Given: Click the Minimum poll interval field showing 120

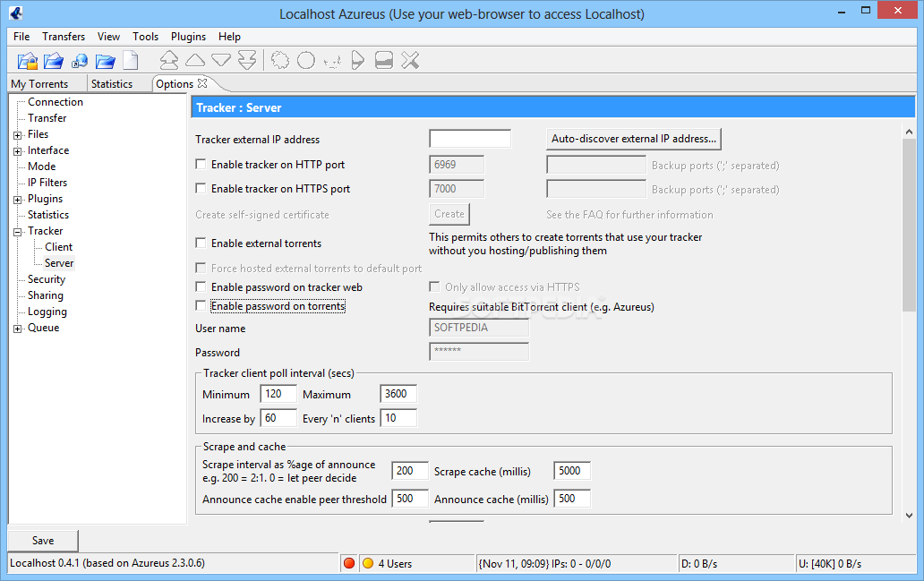Looking at the screenshot, I should pos(278,394).
